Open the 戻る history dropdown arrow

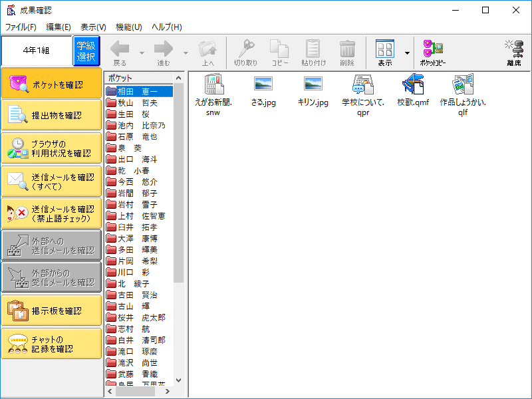(x=142, y=53)
